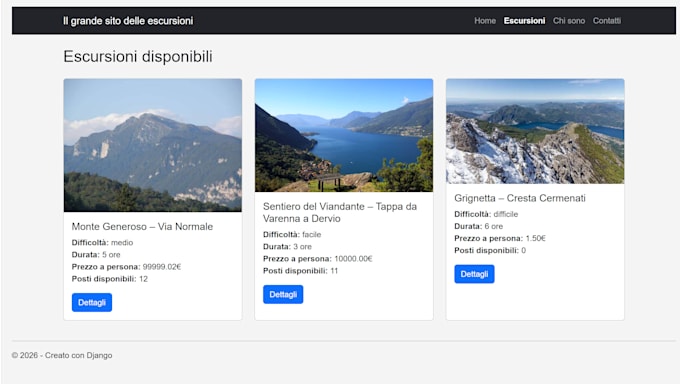Click the site brand "Il grande sito delle escursioni"
Screen dimensions: 680x384
[128, 21]
